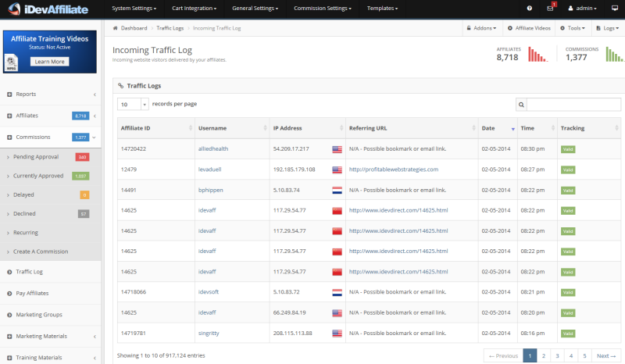Sort table by Date column
625x364 pixels.
pos(498,128)
